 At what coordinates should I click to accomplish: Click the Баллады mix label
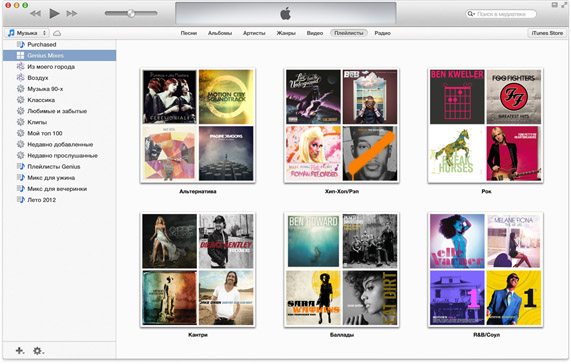(342, 335)
